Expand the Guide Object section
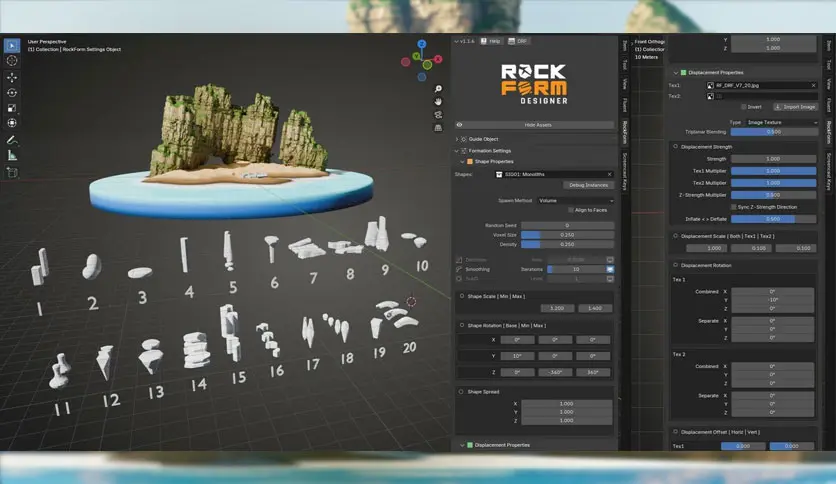This screenshot has width=836, height=484. [x=457, y=139]
